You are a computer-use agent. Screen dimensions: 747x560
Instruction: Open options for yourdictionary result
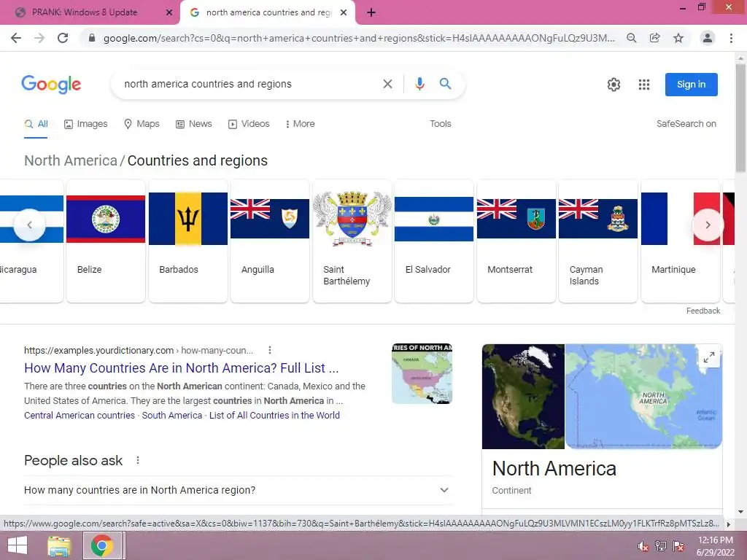pos(270,351)
